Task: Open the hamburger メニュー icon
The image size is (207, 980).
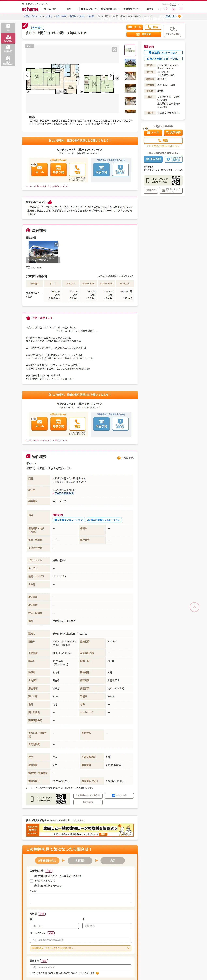Action: click(x=181, y=9)
